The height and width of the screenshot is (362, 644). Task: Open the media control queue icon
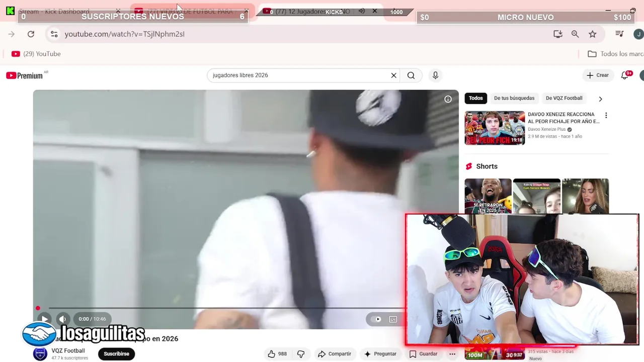click(x=619, y=34)
